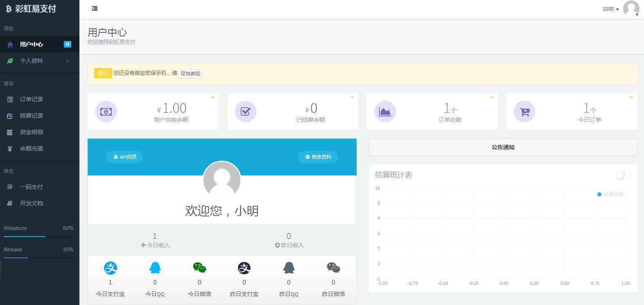The height and width of the screenshot is (305, 644).
Task: Click the check icon beside 结算记录
Action: (x=10, y=116)
